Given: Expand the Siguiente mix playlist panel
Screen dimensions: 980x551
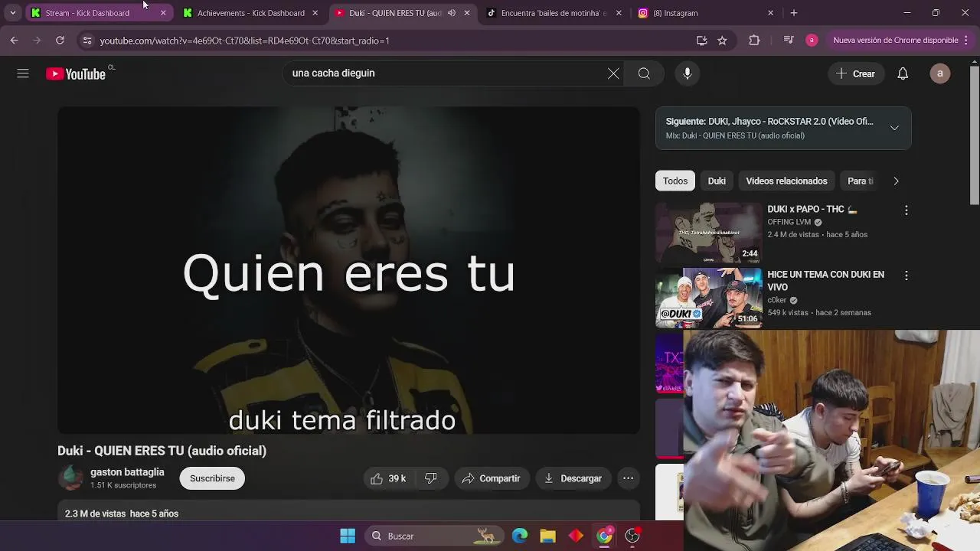Looking at the screenshot, I should coord(894,128).
